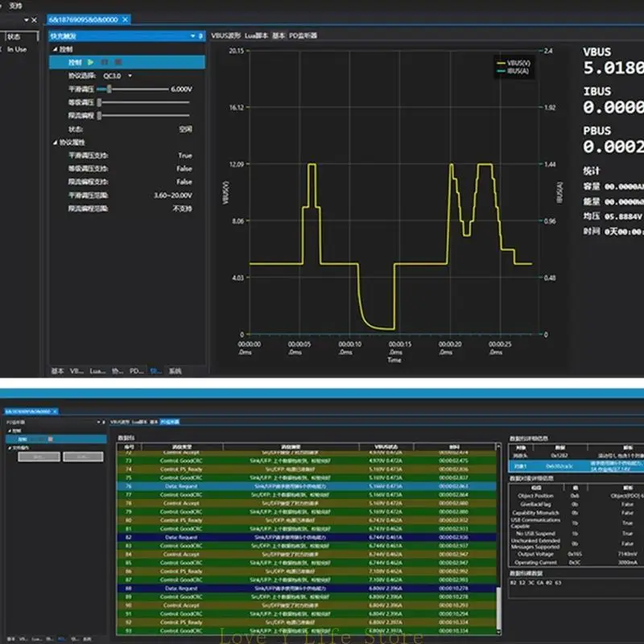Click the pause icon in control row
The width and height of the screenshot is (644, 644).
click(105, 62)
